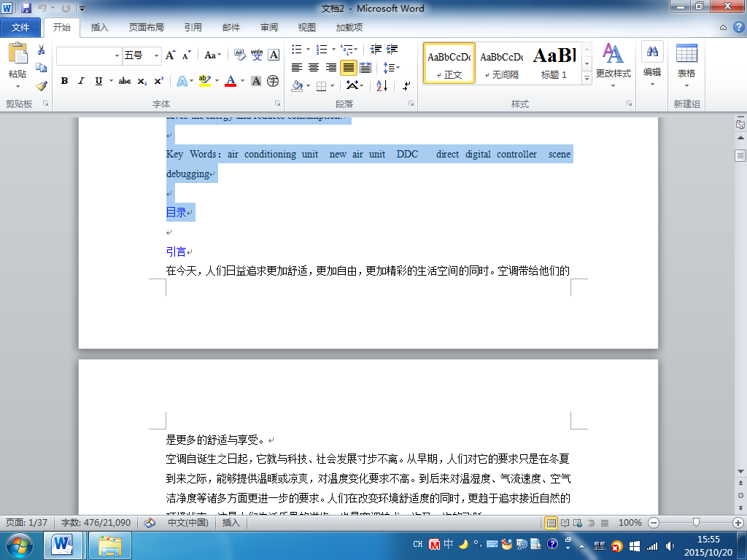This screenshot has width=747, height=560.
Task: Open the font name dropdown
Action: pyautogui.click(x=117, y=55)
